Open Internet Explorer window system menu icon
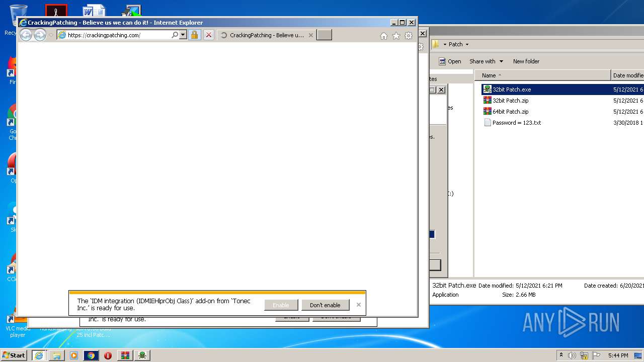This screenshot has height=362, width=644. pos(23,23)
